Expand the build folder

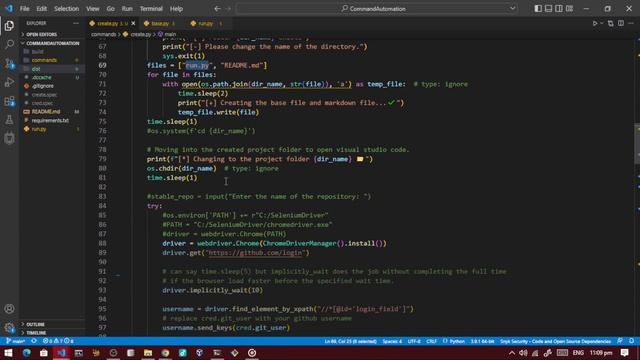pyautogui.click(x=52, y=52)
